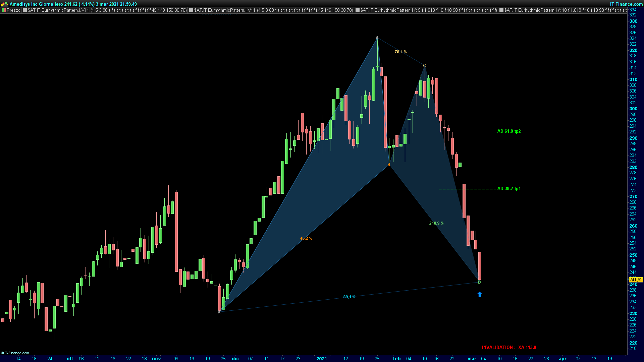Open the IT-Finance.com link top right

[x=626, y=4]
